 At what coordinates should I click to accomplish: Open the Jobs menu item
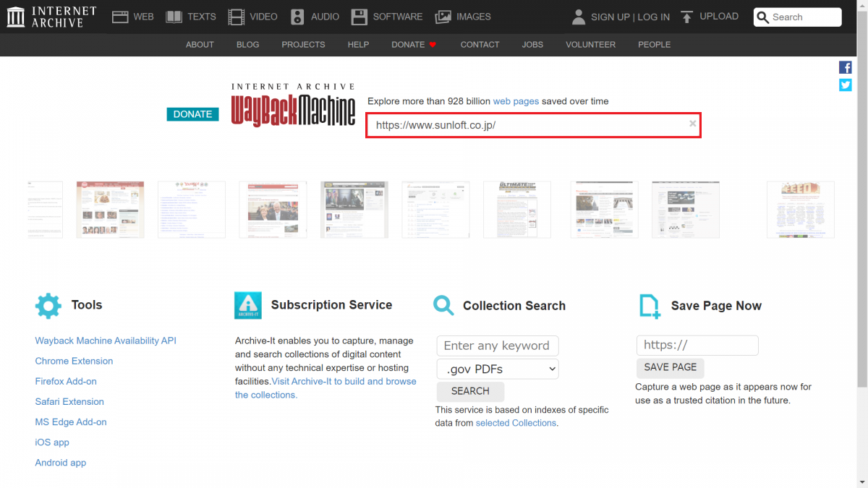coord(532,45)
